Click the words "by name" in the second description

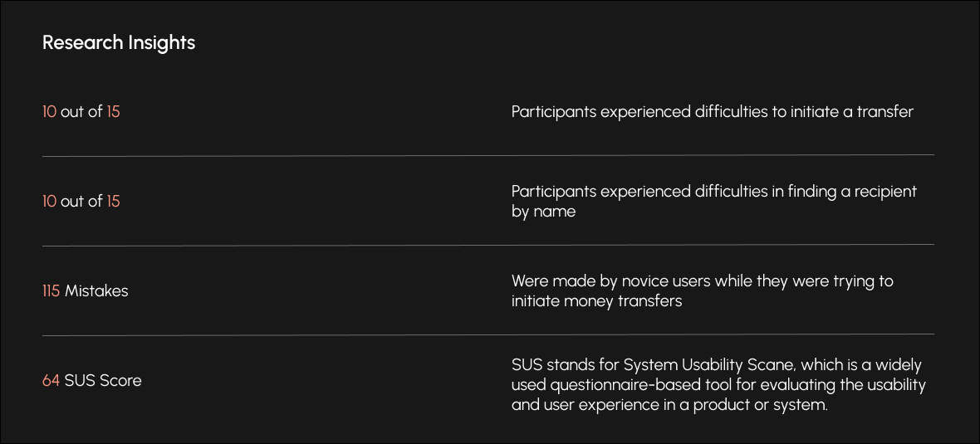pyautogui.click(x=543, y=212)
